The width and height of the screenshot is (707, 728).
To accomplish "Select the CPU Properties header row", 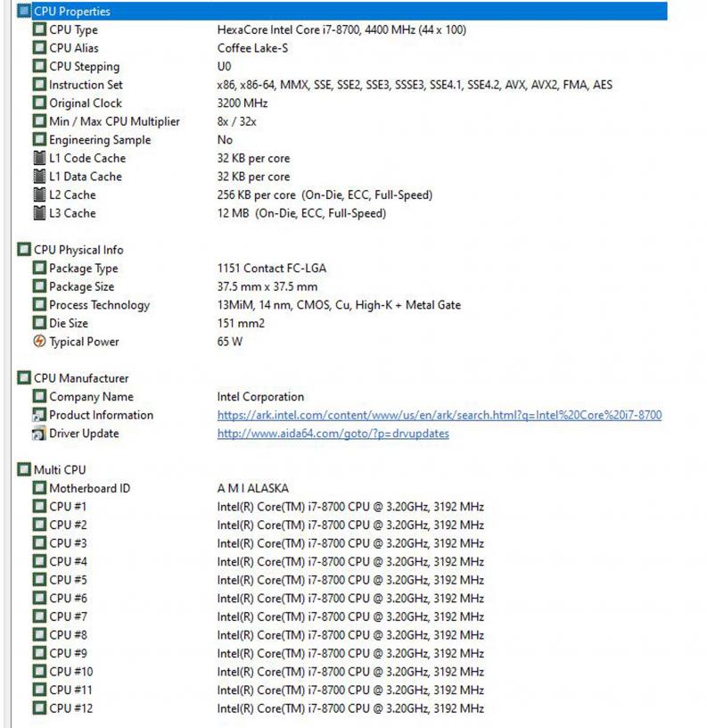I will 341,11.
